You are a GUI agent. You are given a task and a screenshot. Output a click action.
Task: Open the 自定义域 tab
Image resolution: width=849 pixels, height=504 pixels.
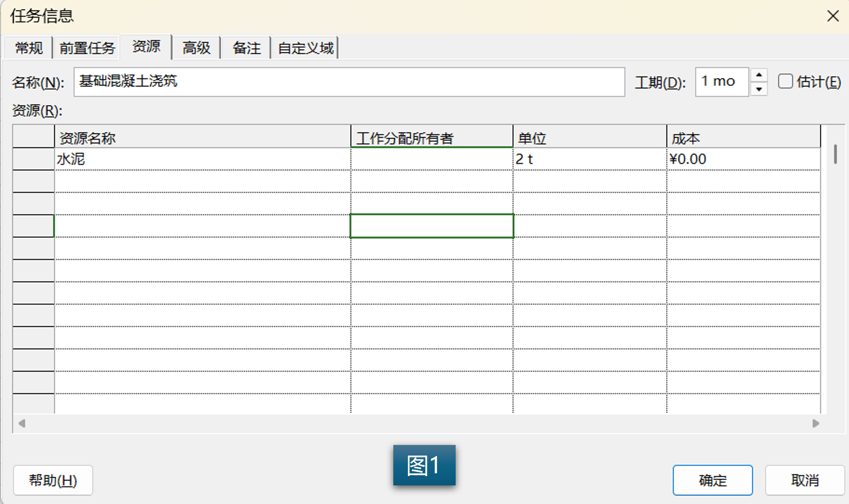click(306, 48)
